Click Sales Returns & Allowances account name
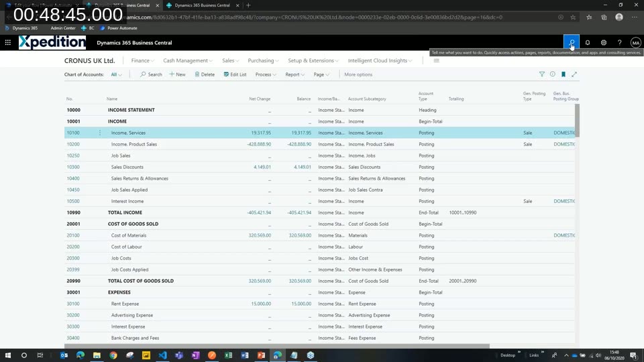 point(140,178)
